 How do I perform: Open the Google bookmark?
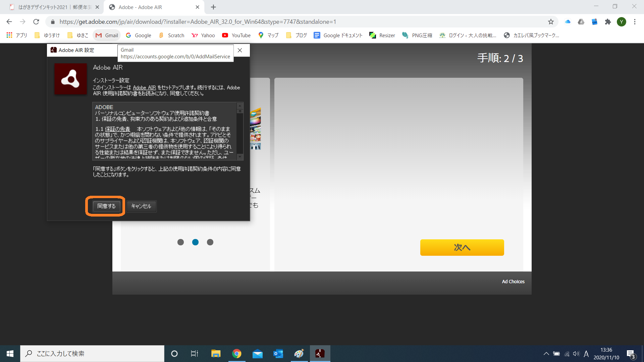point(138,35)
